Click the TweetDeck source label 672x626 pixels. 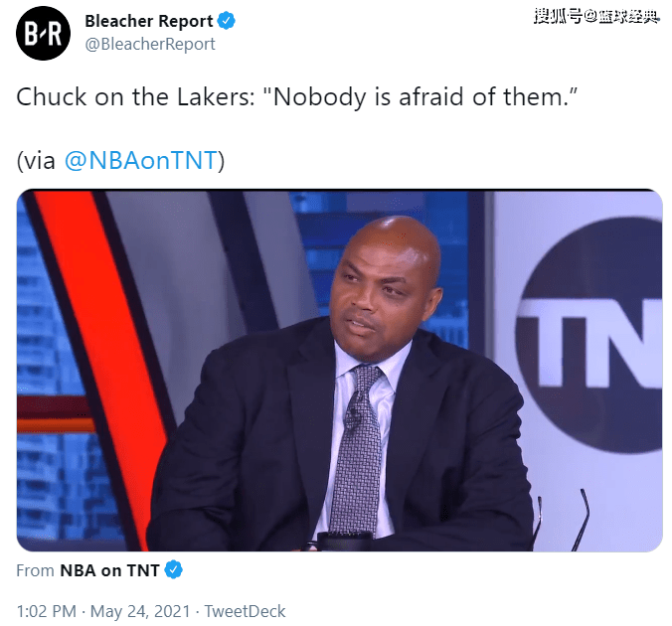coord(245,611)
